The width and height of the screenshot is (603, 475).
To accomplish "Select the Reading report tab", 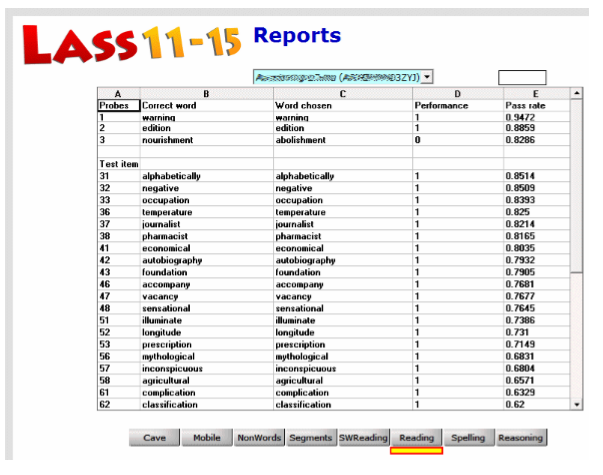I will [x=416, y=438].
